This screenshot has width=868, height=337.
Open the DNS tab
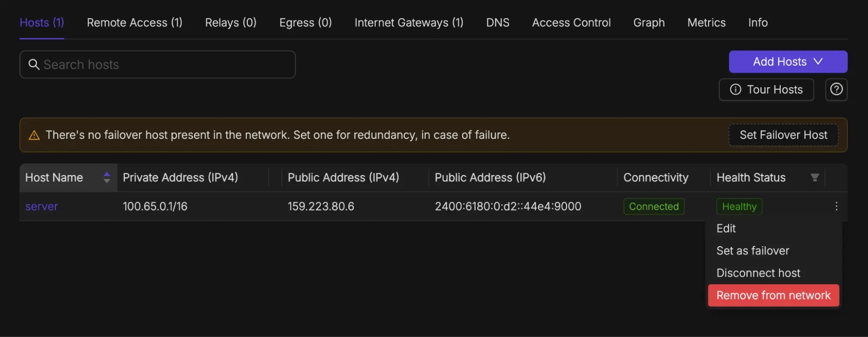(498, 23)
